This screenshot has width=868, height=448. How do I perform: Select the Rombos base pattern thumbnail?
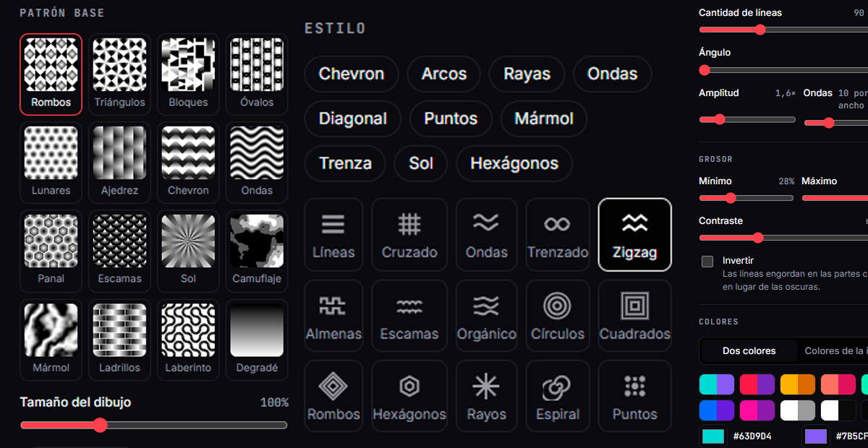51,74
